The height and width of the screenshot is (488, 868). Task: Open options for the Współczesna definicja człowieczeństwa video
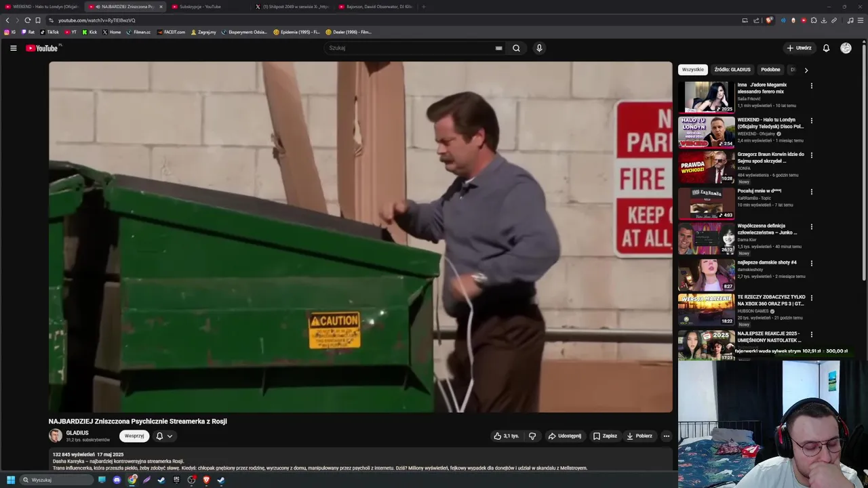tap(811, 227)
